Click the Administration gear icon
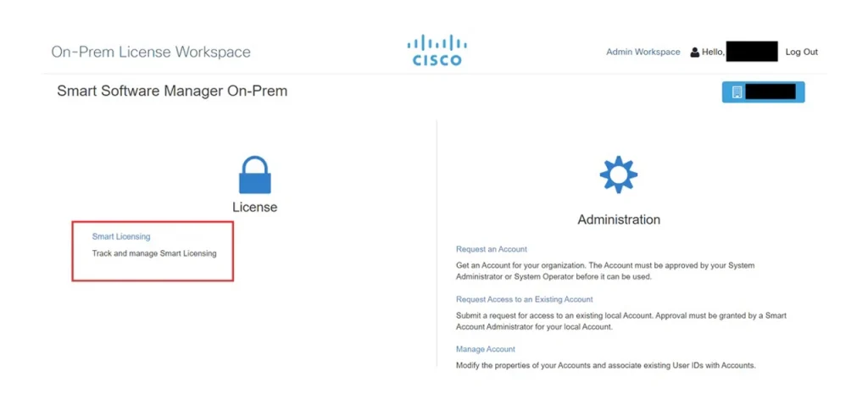The width and height of the screenshot is (868, 399). [x=618, y=175]
